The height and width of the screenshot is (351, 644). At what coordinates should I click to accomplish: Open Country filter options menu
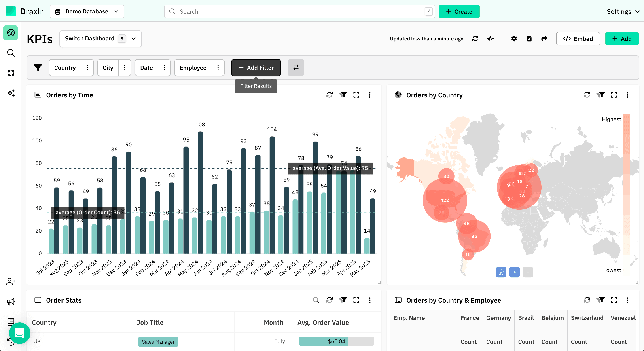click(x=87, y=68)
